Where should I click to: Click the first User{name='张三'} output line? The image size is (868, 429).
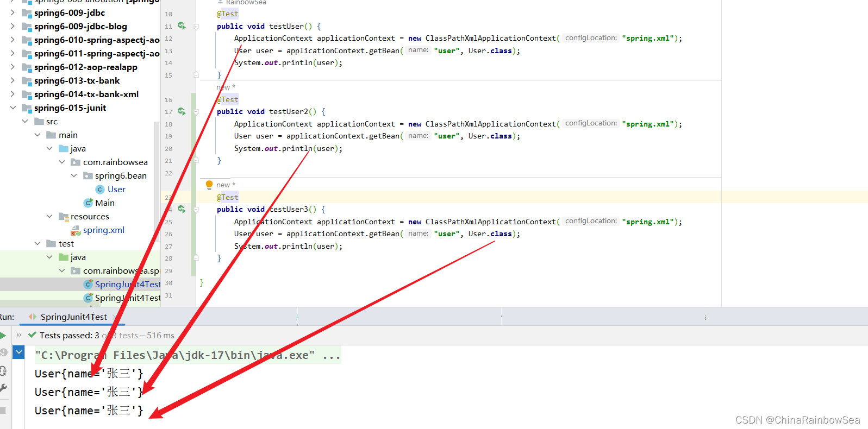coord(89,374)
